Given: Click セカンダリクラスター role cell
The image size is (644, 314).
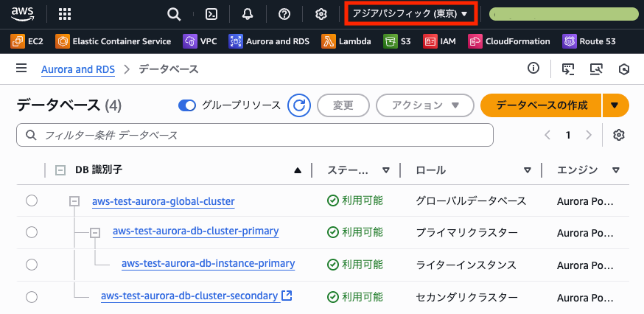Looking at the screenshot, I should (x=466, y=297).
